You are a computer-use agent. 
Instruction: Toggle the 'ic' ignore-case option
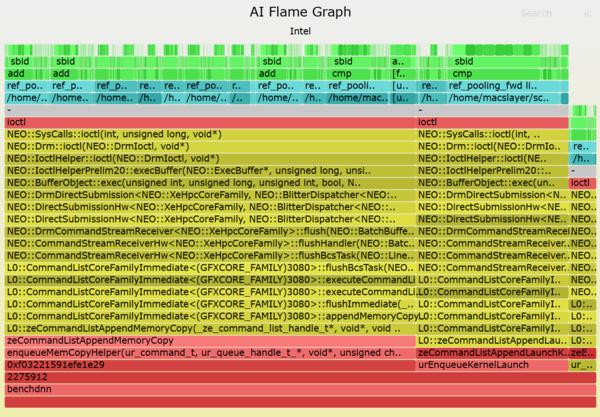(587, 13)
